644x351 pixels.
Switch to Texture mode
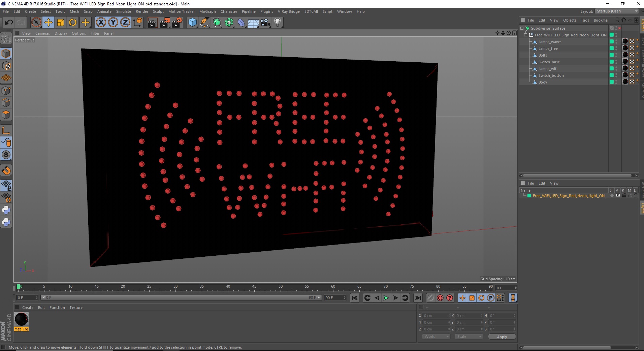pyautogui.click(x=6, y=66)
